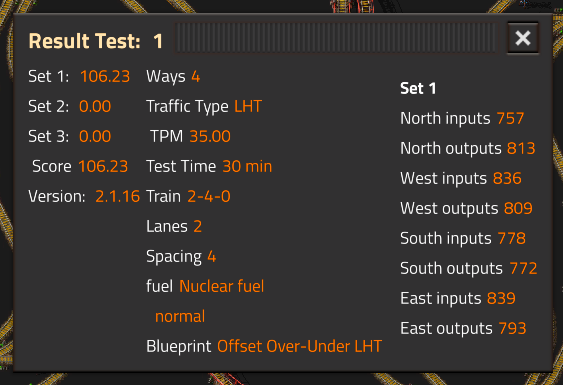Close the Result Test window
Screen dimensions: 563x385
pos(523,38)
